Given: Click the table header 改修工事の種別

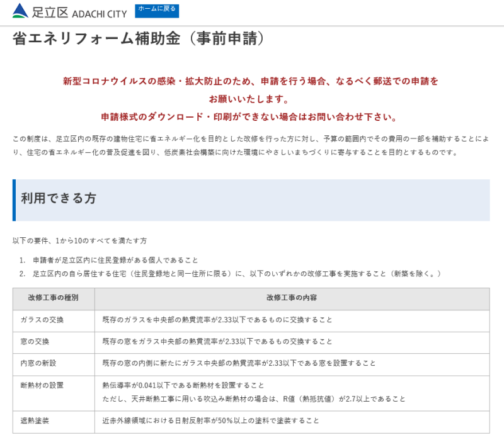Looking at the screenshot, I should 54,299.
